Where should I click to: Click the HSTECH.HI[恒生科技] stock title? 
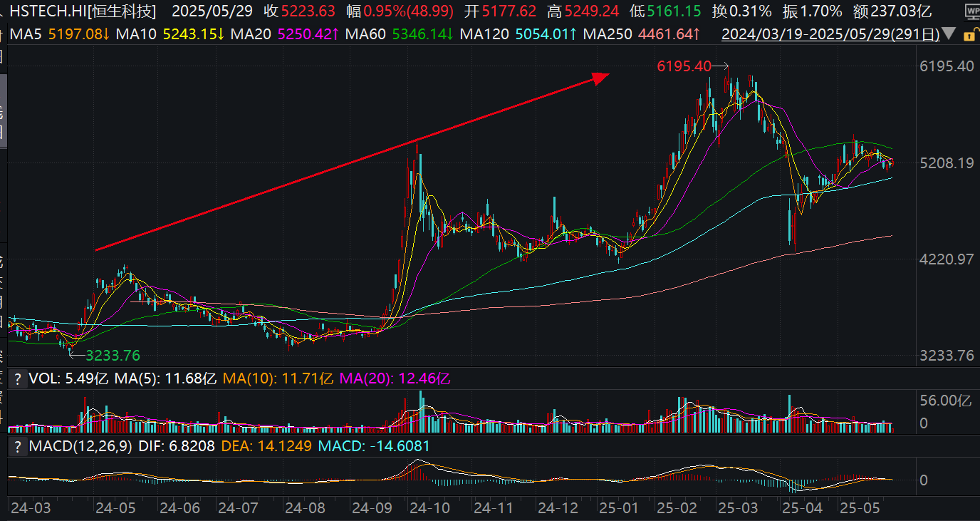pos(84,11)
